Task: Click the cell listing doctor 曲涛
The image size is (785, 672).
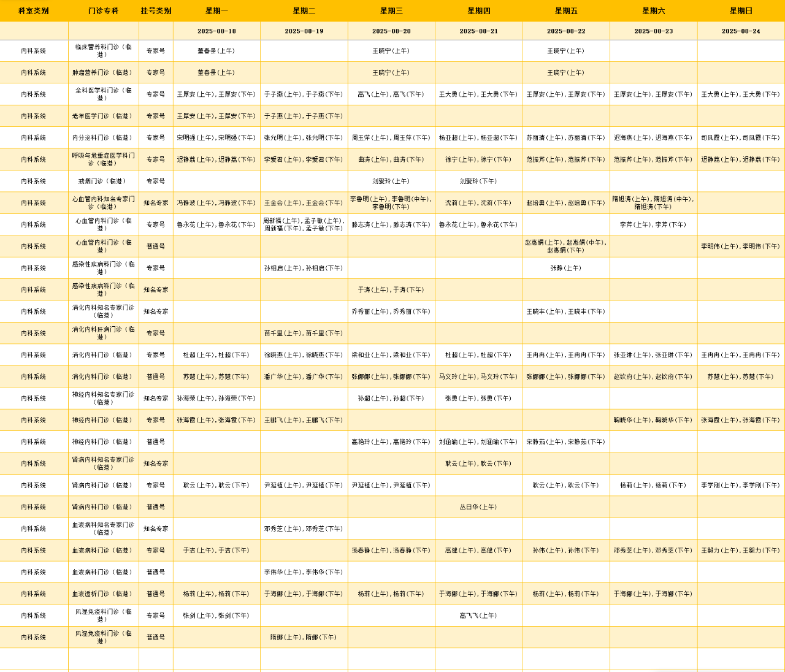Action: [x=391, y=159]
